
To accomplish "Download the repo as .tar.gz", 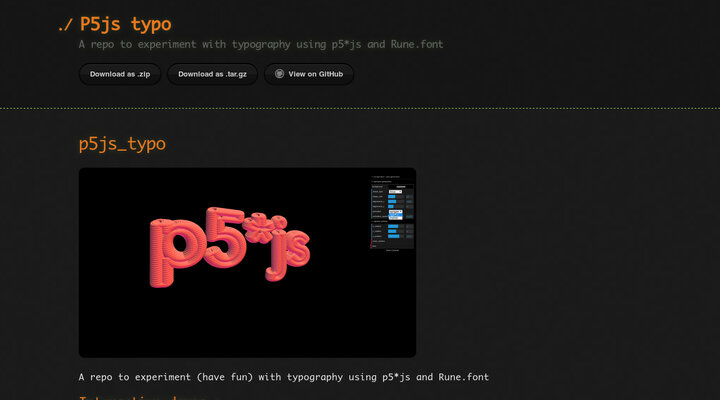I will pyautogui.click(x=212, y=74).
